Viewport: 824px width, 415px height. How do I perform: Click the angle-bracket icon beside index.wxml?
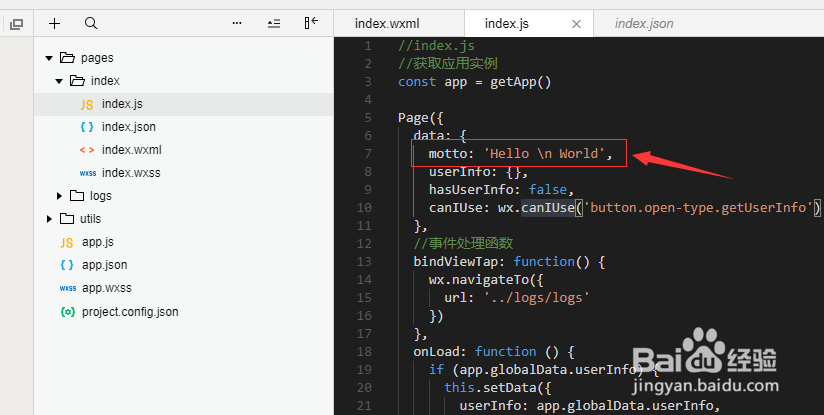[x=87, y=150]
